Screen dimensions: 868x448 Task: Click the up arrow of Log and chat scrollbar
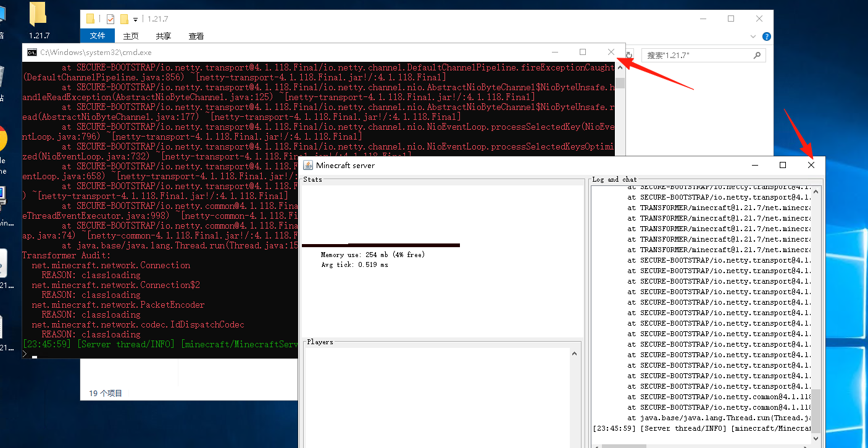[x=816, y=192]
